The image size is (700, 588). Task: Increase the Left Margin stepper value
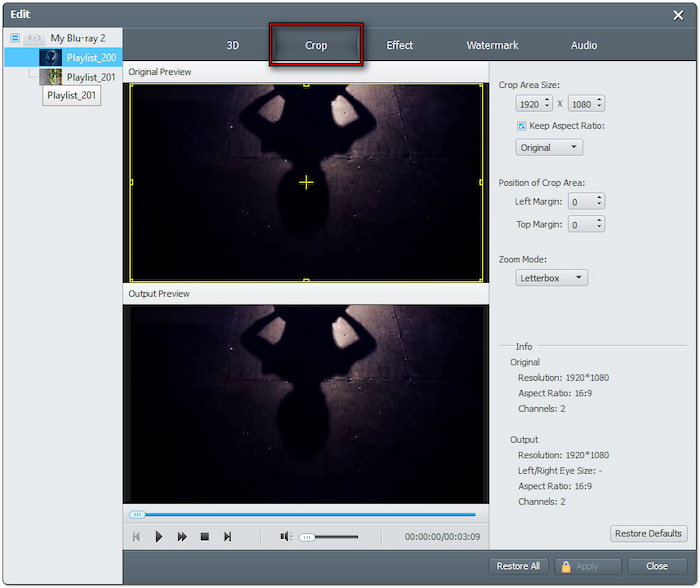tap(599, 197)
